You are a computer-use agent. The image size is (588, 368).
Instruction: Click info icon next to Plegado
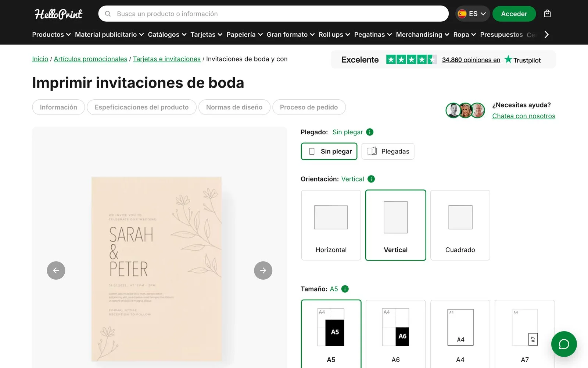point(370,132)
